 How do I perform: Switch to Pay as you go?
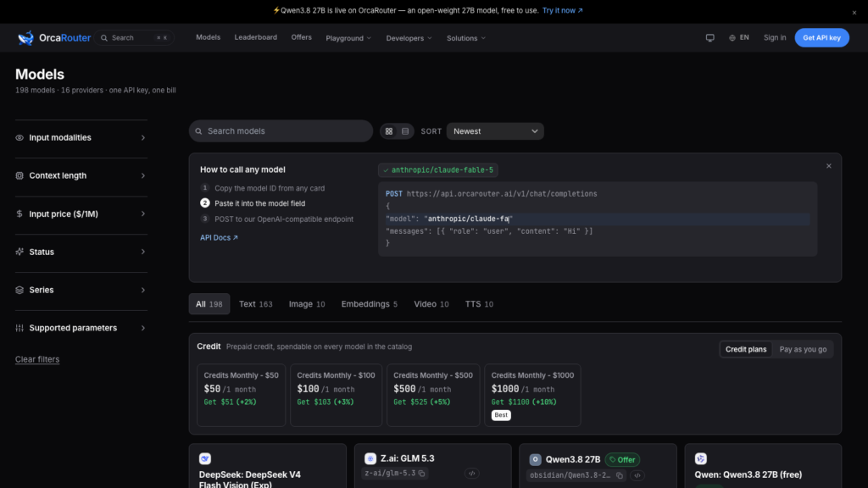coord(803,349)
